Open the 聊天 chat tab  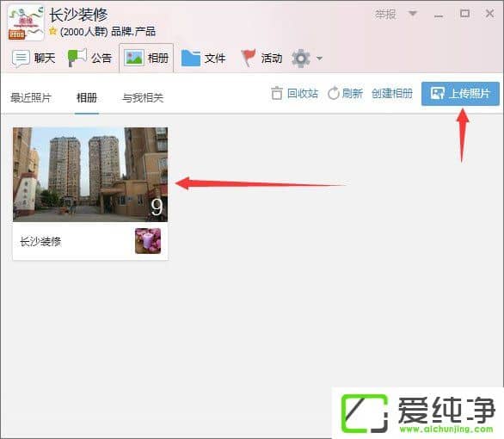(34, 59)
